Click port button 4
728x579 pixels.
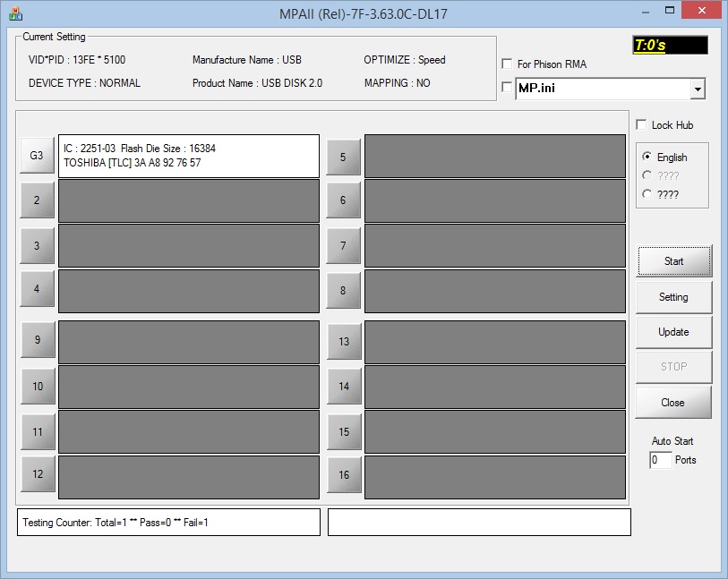click(x=37, y=288)
